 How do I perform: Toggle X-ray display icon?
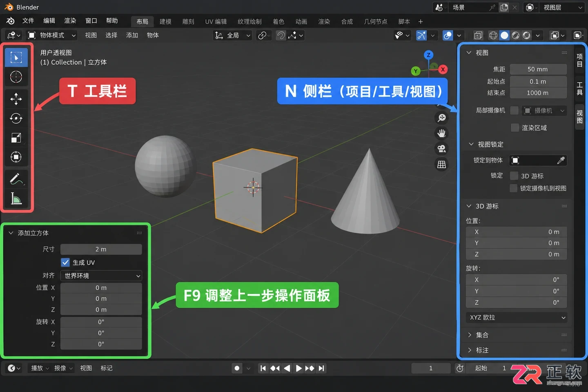pos(478,36)
